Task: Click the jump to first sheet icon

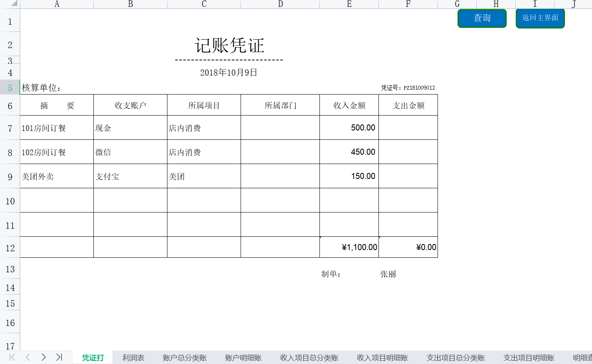Action: coord(12,357)
